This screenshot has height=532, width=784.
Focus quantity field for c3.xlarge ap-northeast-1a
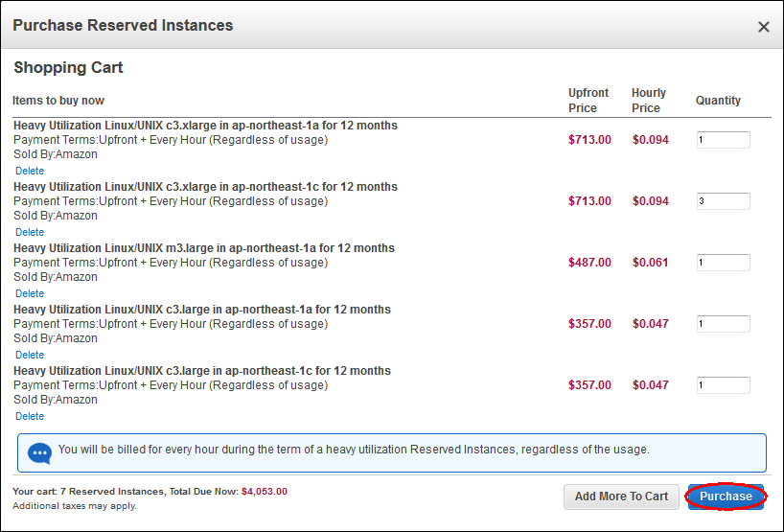[x=723, y=140]
